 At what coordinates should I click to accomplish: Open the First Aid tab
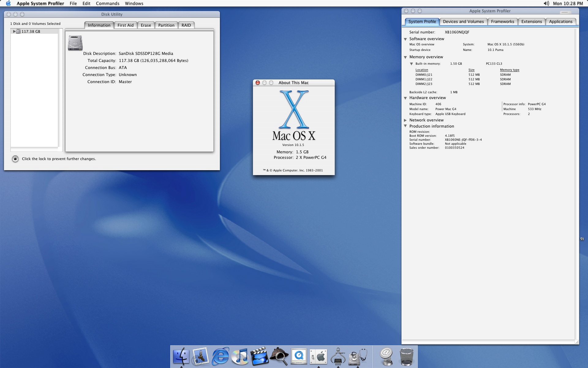point(125,25)
